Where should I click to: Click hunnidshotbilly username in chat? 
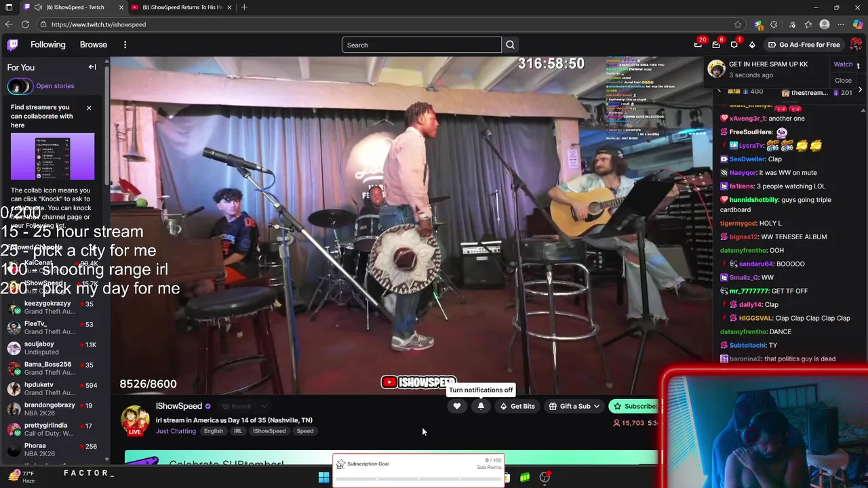(x=753, y=200)
